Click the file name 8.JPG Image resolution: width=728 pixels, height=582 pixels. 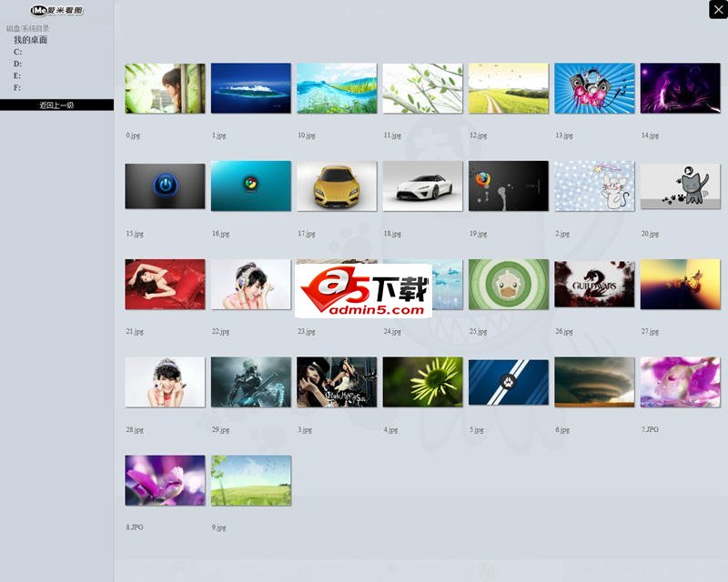(135, 527)
